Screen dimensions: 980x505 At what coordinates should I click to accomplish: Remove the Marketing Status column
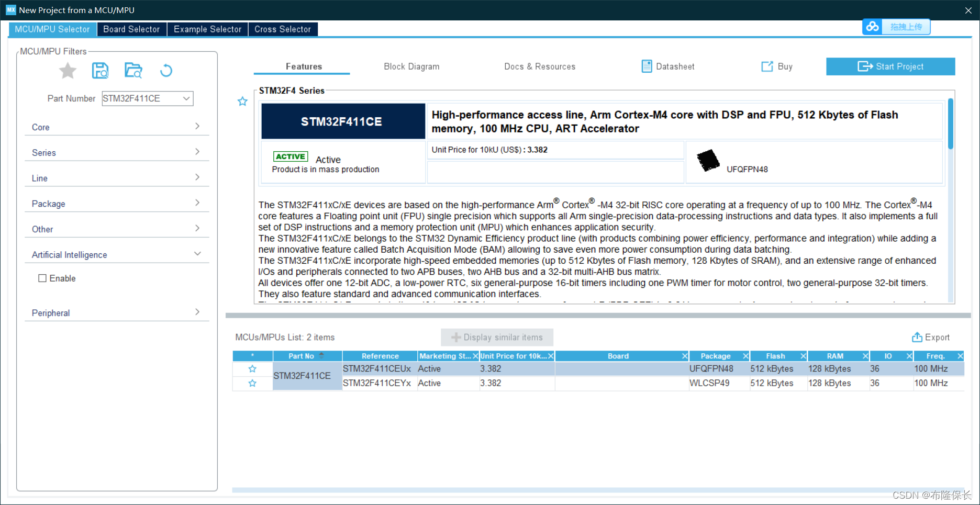coord(475,356)
